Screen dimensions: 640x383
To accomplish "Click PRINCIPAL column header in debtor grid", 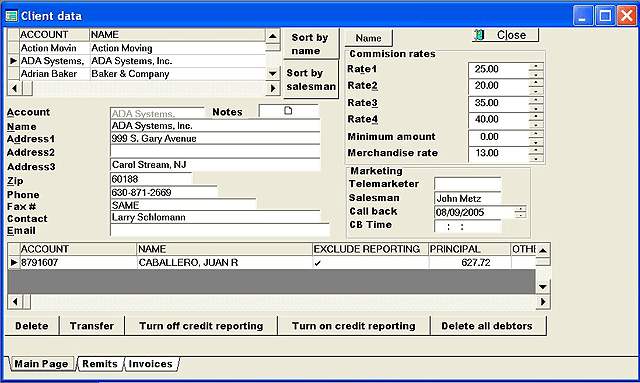I will [x=469, y=249].
